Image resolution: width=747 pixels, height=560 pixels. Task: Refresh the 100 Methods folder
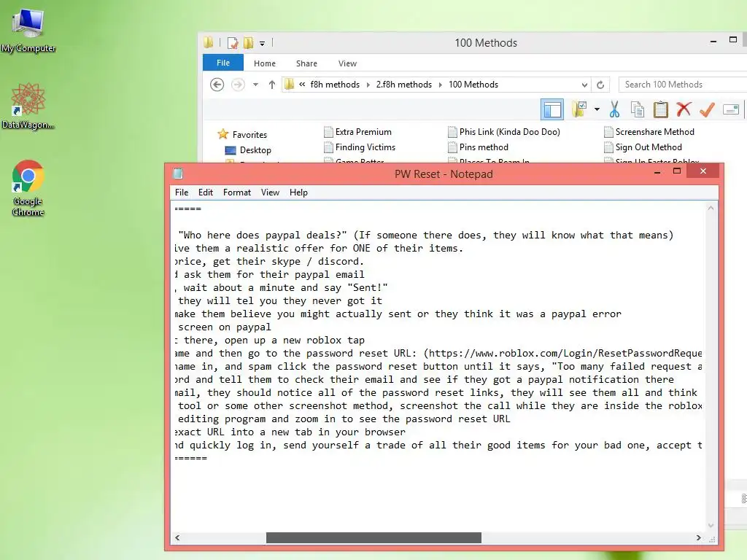point(600,85)
